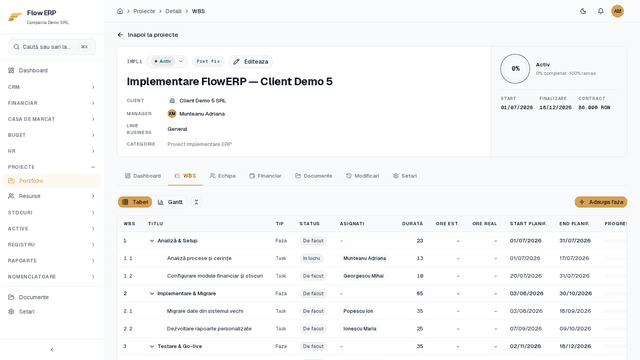Switch to the WBS tab
Screen dimensions: 640x360
tap(185, 176)
